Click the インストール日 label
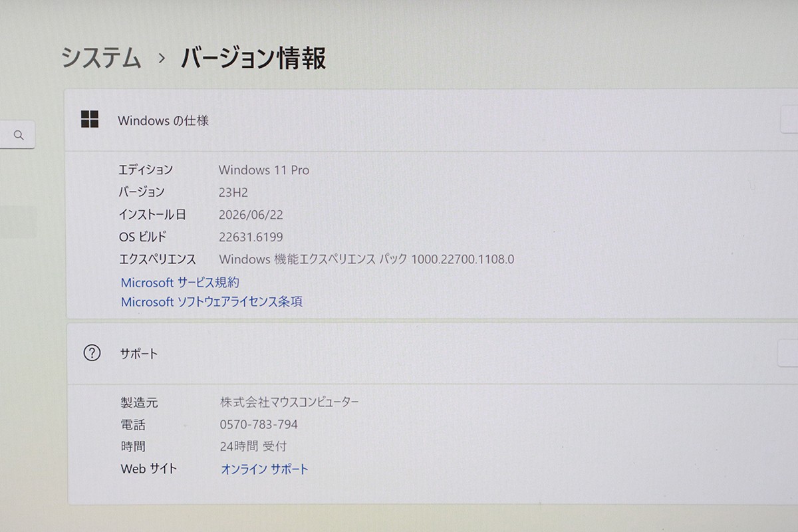Image resolution: width=798 pixels, height=532 pixels. pos(152,215)
